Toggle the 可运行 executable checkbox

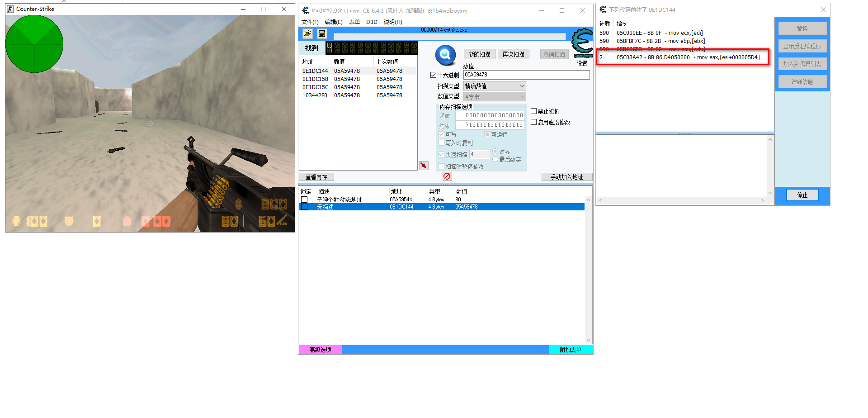click(x=487, y=134)
